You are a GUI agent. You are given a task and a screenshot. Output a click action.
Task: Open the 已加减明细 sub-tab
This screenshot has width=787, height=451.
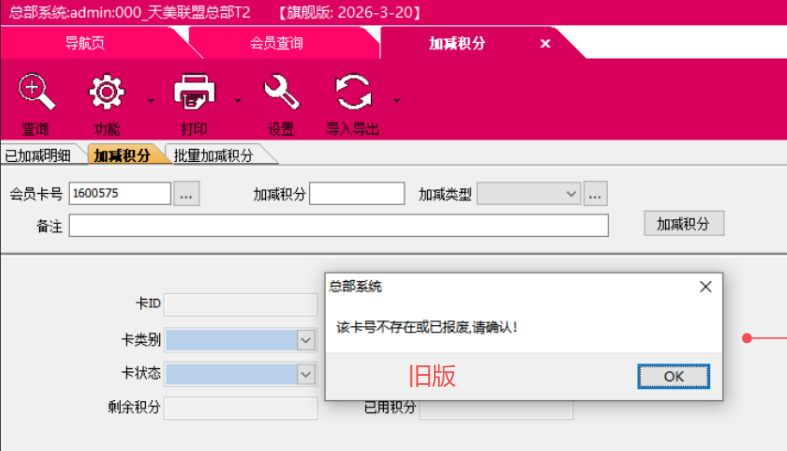(38, 156)
